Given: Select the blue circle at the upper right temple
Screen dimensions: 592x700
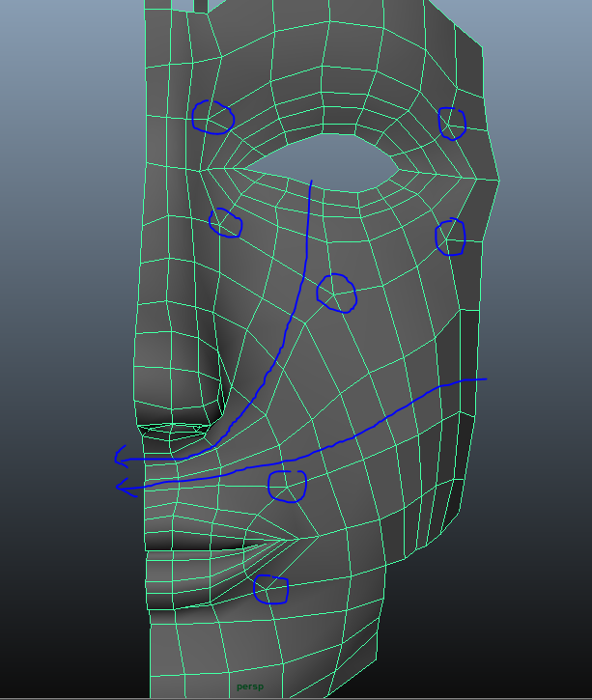Looking at the screenshot, I should 451,123.
